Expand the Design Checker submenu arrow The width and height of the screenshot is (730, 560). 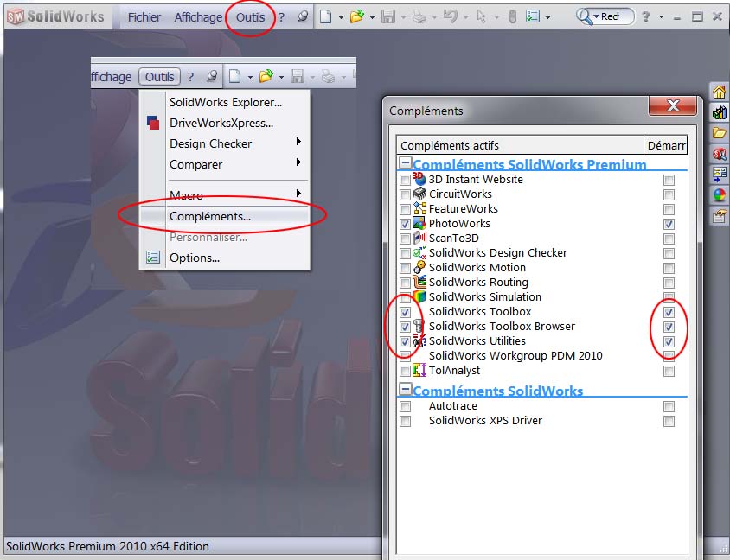point(299,142)
